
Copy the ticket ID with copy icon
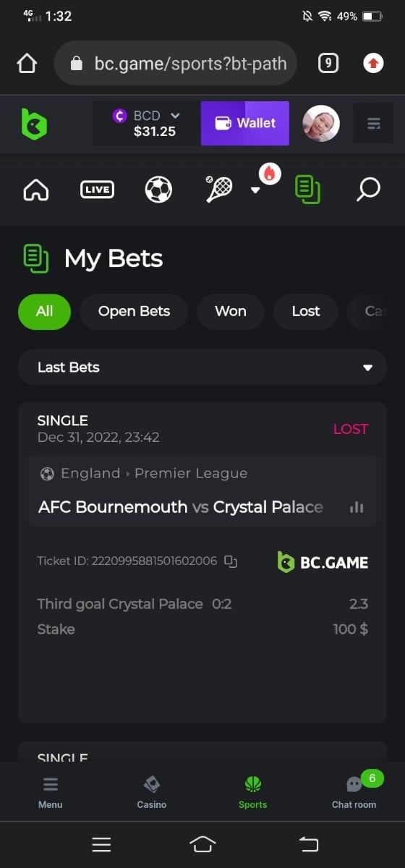(x=231, y=561)
